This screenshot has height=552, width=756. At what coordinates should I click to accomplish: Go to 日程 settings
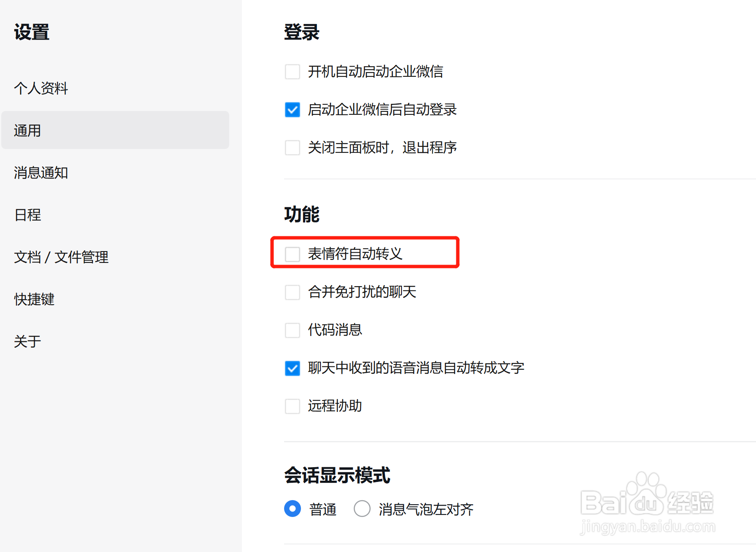(27, 215)
